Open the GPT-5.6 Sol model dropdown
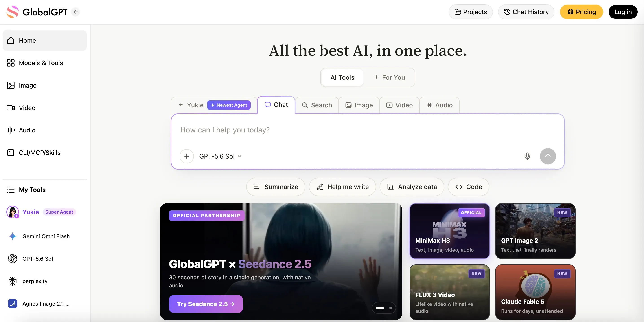 (220, 156)
